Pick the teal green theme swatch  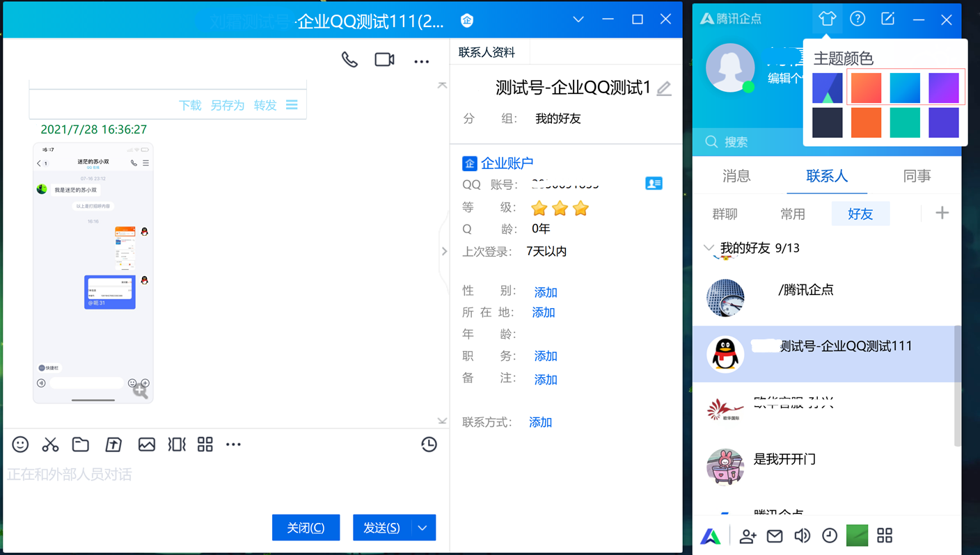[905, 122]
